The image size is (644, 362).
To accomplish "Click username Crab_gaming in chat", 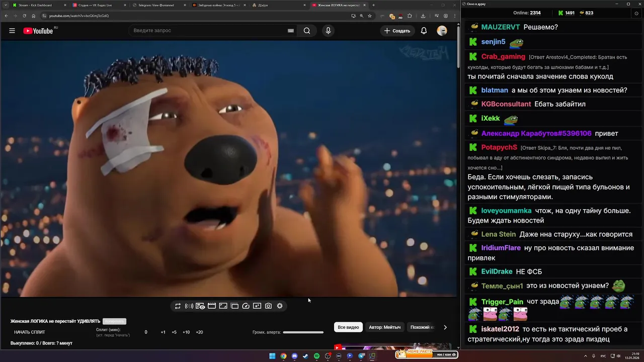I will click(503, 57).
